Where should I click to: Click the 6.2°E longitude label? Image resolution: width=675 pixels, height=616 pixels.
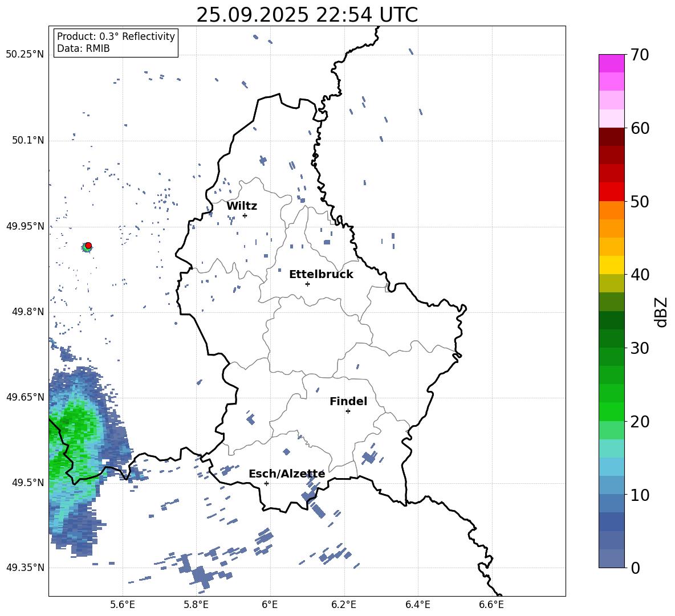tap(344, 605)
